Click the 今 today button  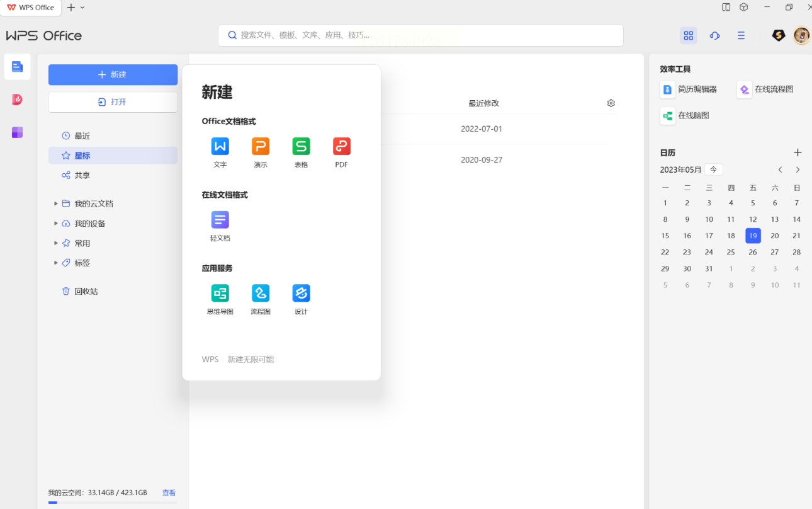point(714,170)
